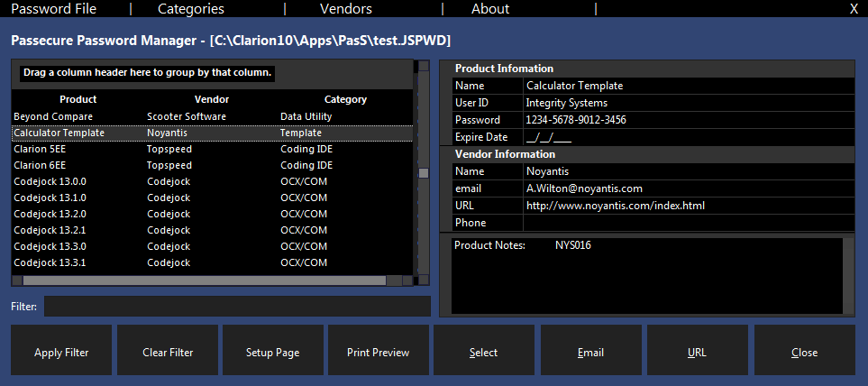The image size is (868, 386).
Task: Open the Categories menu
Action: point(190,9)
